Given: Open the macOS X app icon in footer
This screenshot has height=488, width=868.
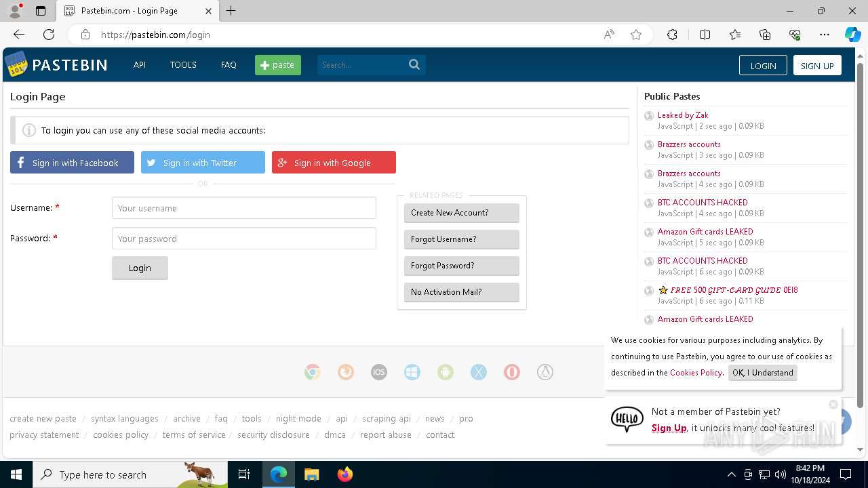Looking at the screenshot, I should point(479,372).
